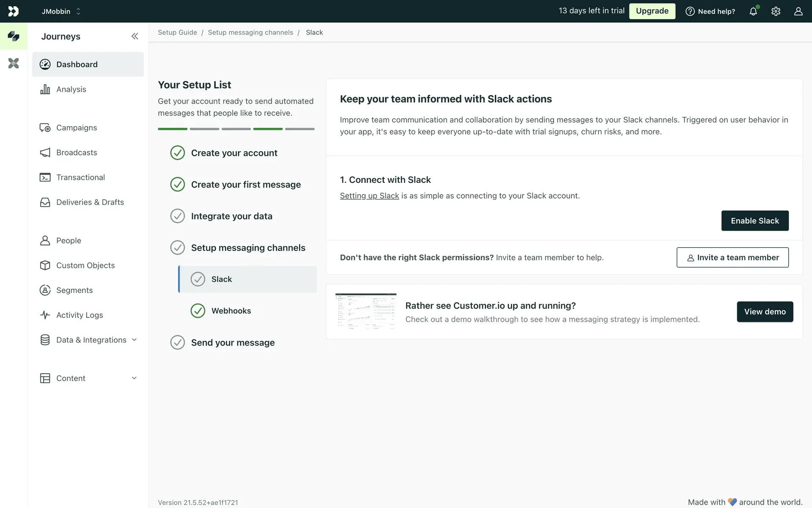This screenshot has width=812, height=508.
Task: Click the notifications bell icon
Action: (x=753, y=11)
